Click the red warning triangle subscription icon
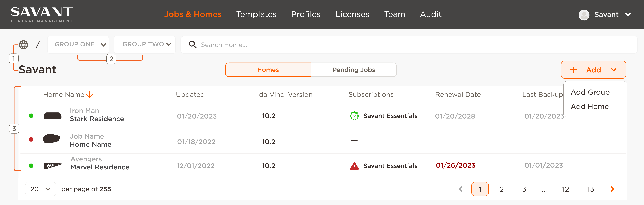The width and height of the screenshot is (644, 205). 354,166
